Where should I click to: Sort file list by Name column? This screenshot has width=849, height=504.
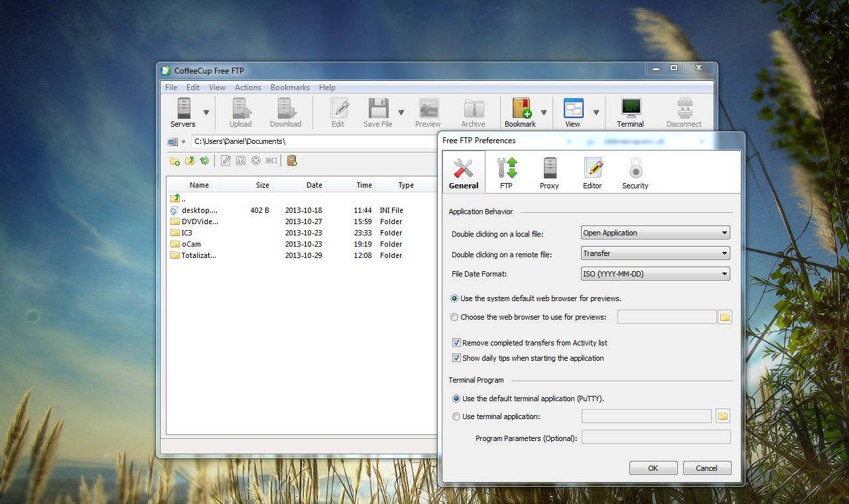(x=199, y=185)
